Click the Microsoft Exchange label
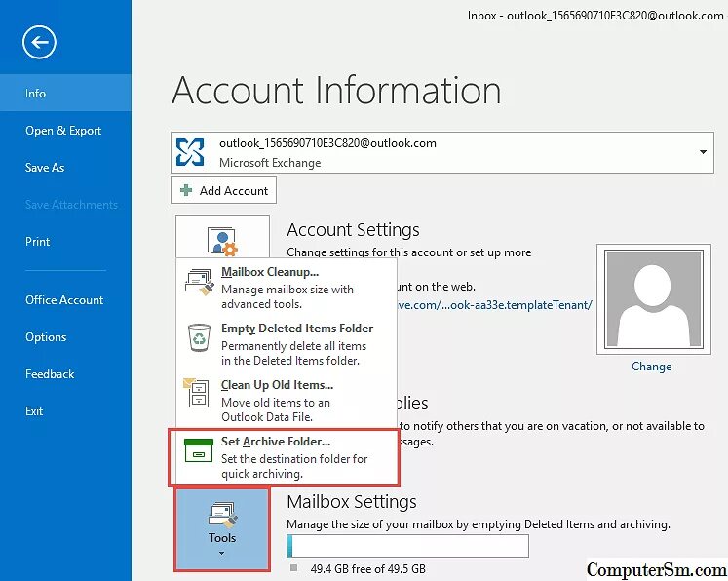 pos(270,163)
